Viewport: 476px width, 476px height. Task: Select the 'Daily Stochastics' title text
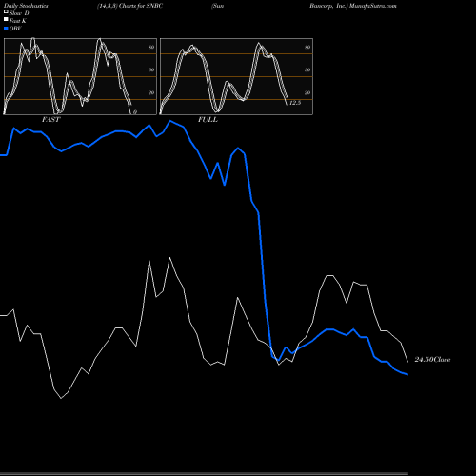pos(26,6)
